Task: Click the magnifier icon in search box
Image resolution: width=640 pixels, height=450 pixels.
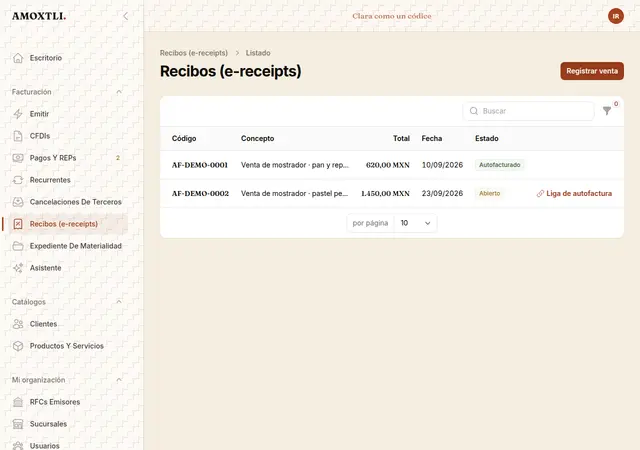Action: click(x=474, y=111)
